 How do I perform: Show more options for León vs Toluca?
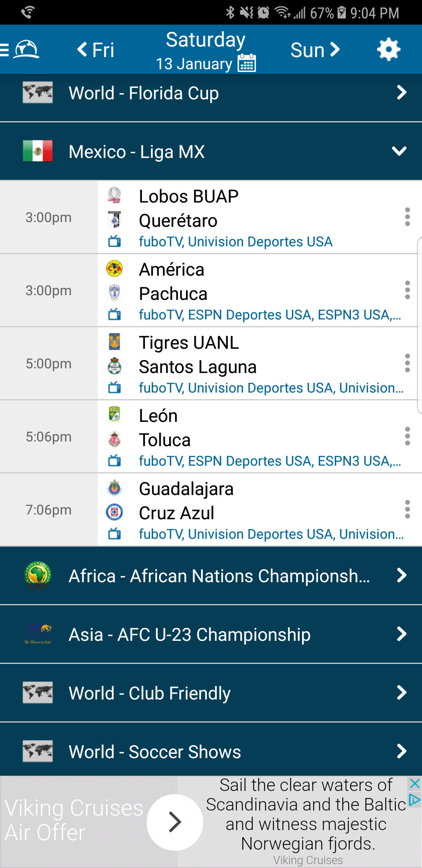point(407,436)
